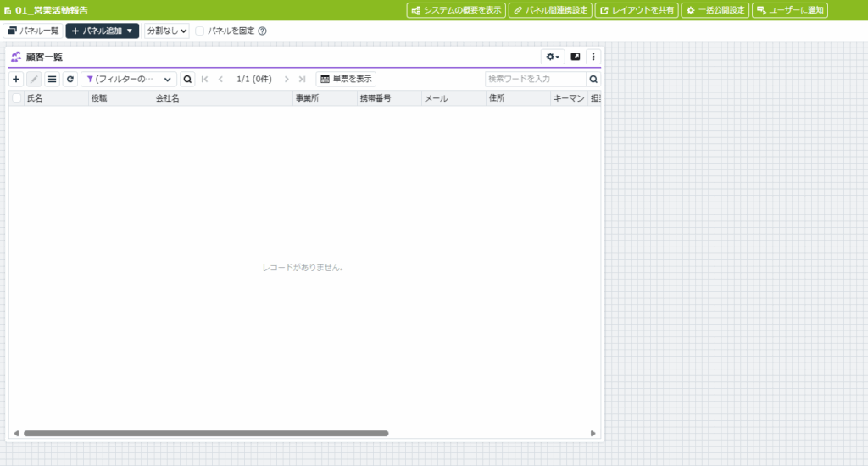Click the 単票を表示 button

346,79
